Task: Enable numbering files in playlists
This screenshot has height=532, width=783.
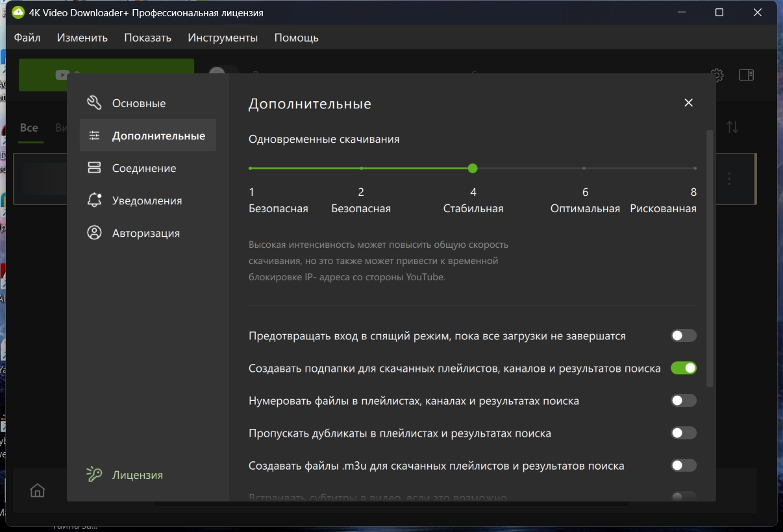Action: coord(683,400)
